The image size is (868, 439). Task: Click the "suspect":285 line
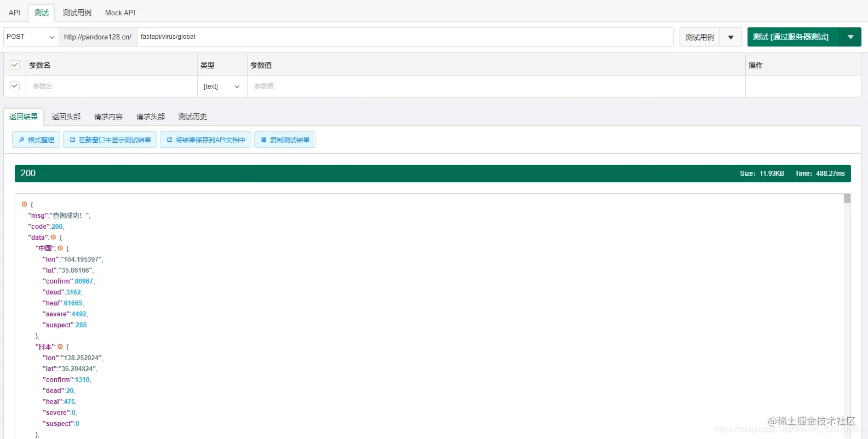click(x=65, y=325)
